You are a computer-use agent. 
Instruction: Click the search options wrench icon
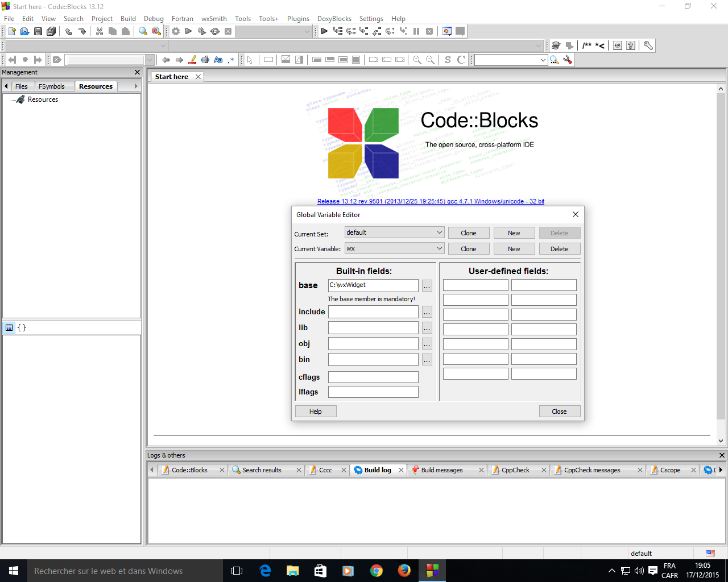[568, 60]
